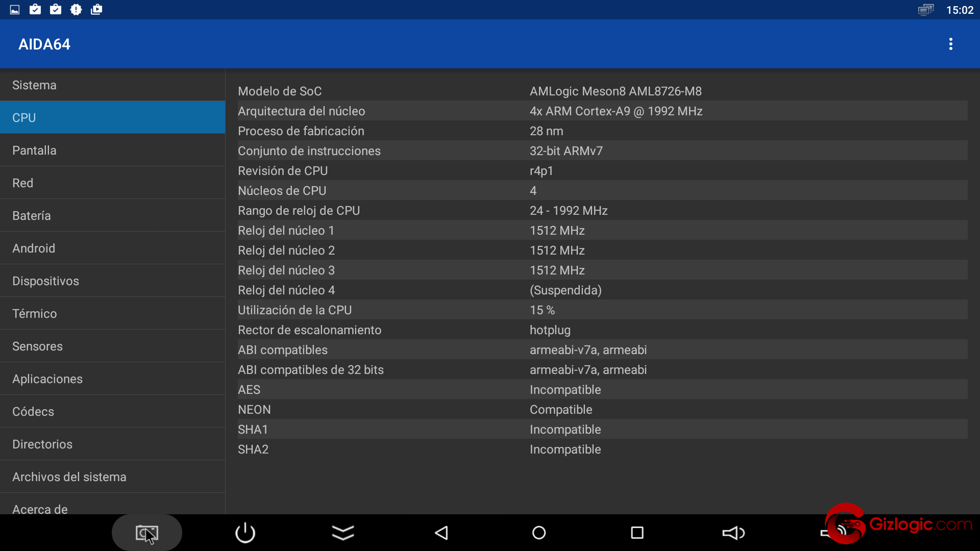Open the image notification icon in status bar

pos(15,10)
